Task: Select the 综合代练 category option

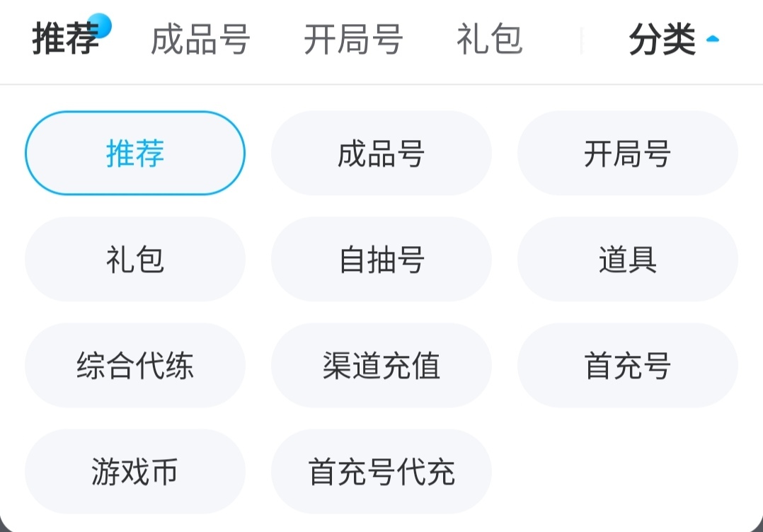Action: coord(135,365)
